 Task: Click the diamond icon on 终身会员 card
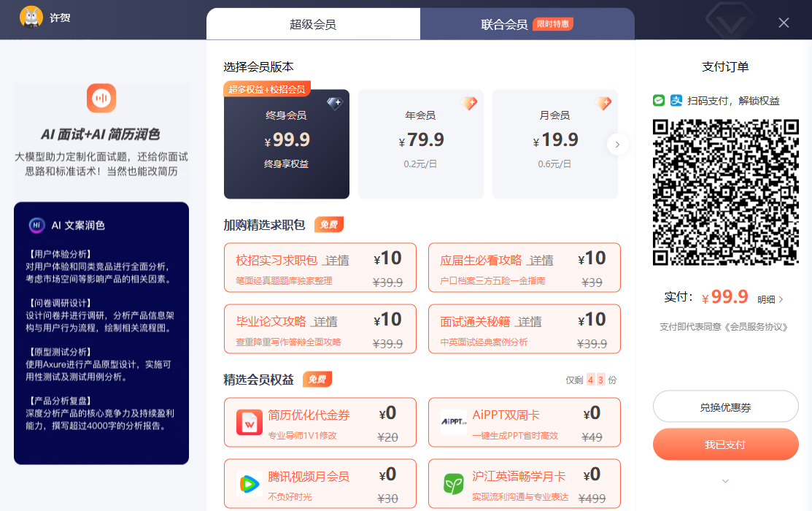(x=335, y=104)
